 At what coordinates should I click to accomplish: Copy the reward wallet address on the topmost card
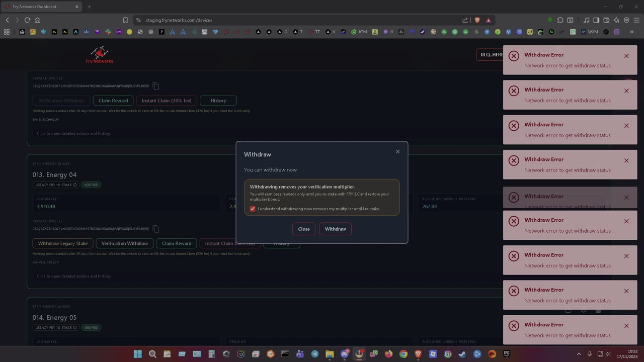156,86
